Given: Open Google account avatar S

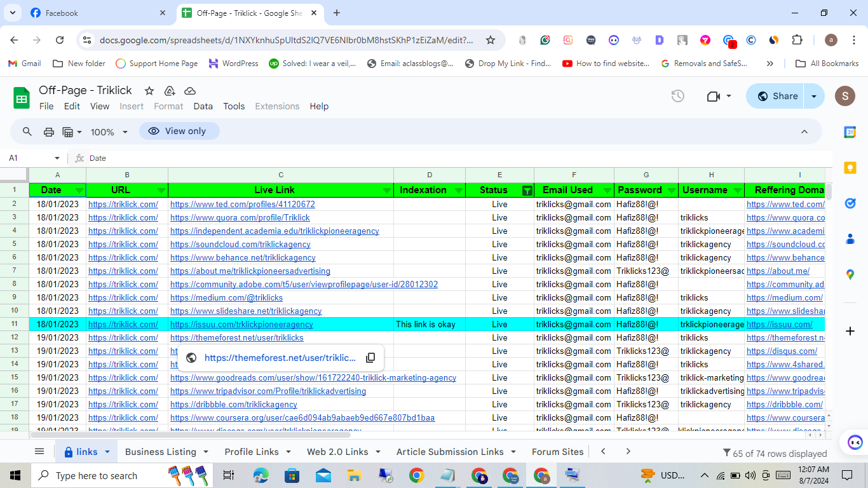Looking at the screenshot, I should pos(844,96).
